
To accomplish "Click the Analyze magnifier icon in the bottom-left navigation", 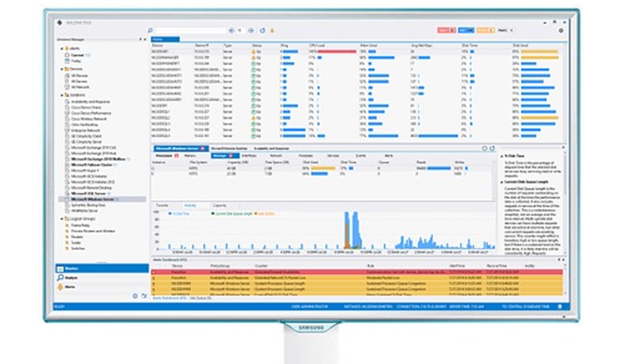I will [x=60, y=278].
